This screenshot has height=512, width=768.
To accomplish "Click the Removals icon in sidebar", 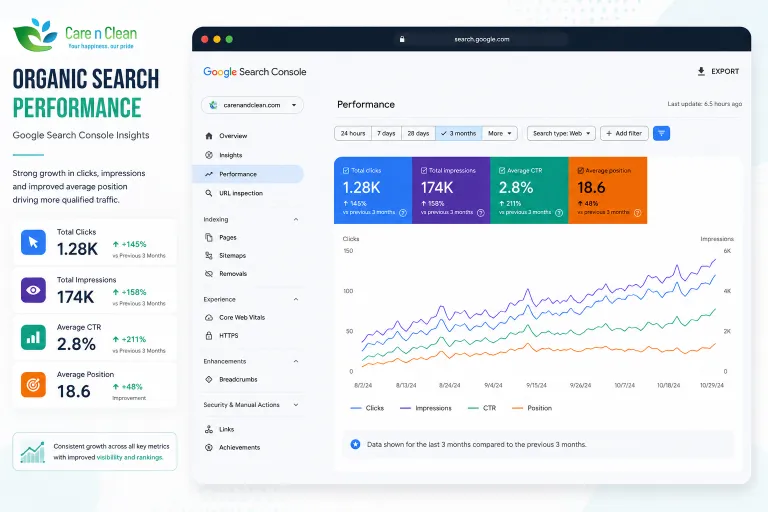I will (x=209, y=273).
